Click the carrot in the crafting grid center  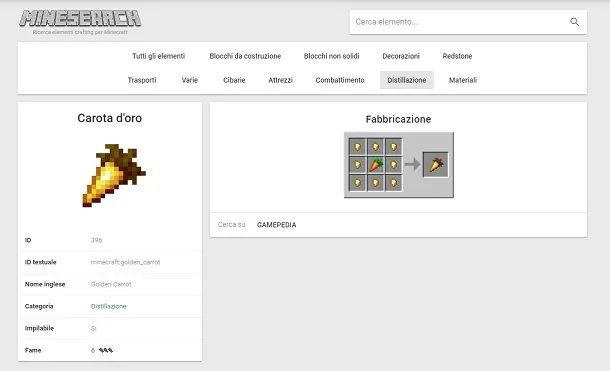click(375, 164)
